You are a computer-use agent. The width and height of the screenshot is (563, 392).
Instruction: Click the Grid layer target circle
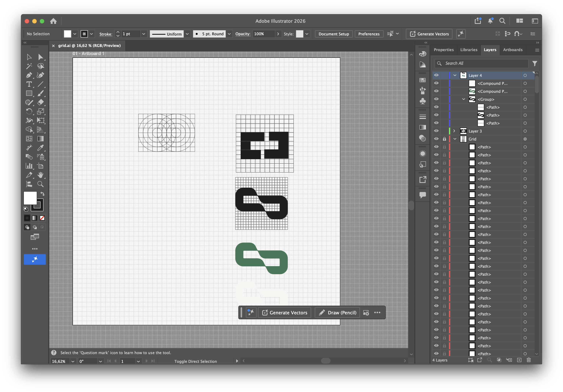(x=525, y=139)
